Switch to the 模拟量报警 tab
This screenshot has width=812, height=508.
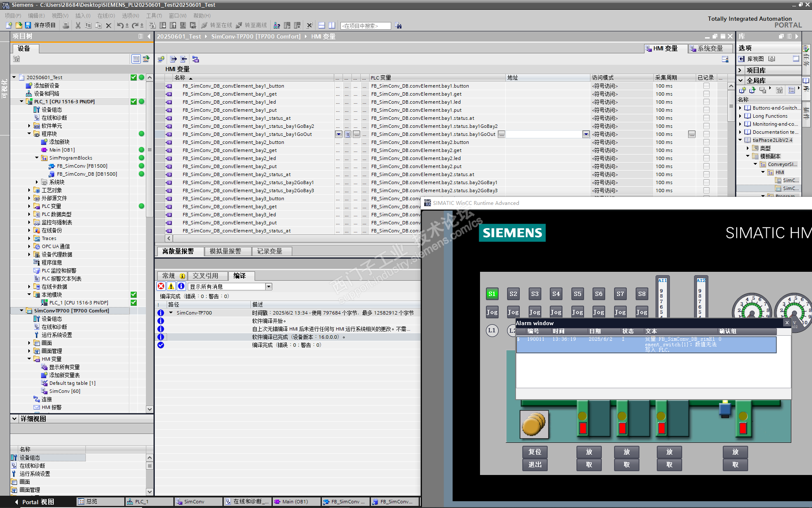225,251
